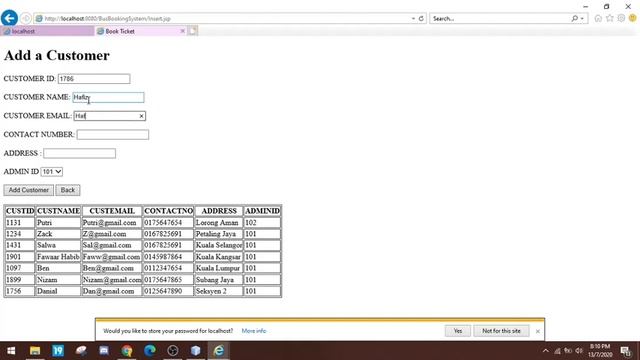This screenshot has height=360, width=640.
Task: Switch to the Book Ticket tab
Action: 137,31
